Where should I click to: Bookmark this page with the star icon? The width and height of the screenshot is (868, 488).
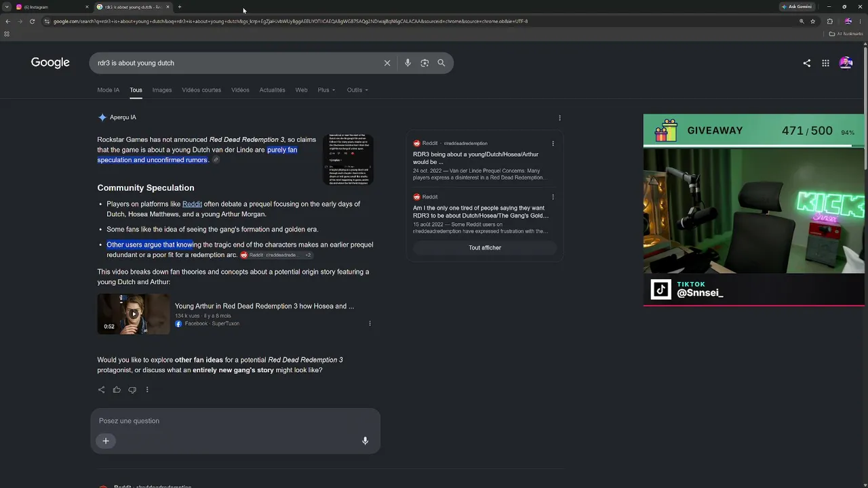812,21
